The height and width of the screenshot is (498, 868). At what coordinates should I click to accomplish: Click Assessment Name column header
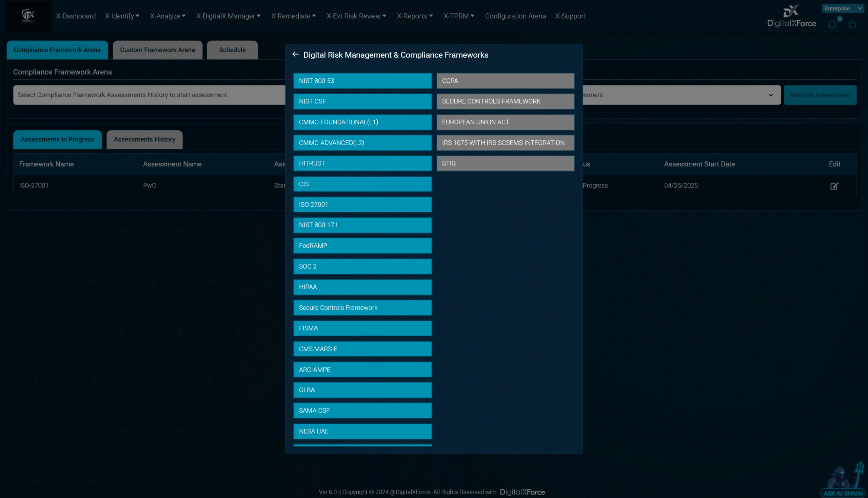tap(172, 164)
